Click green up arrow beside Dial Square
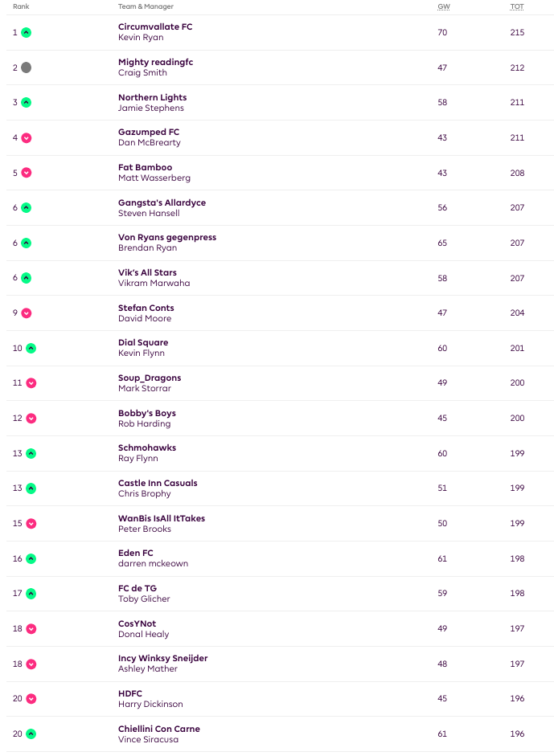This screenshot has height=756, width=554. [x=31, y=349]
